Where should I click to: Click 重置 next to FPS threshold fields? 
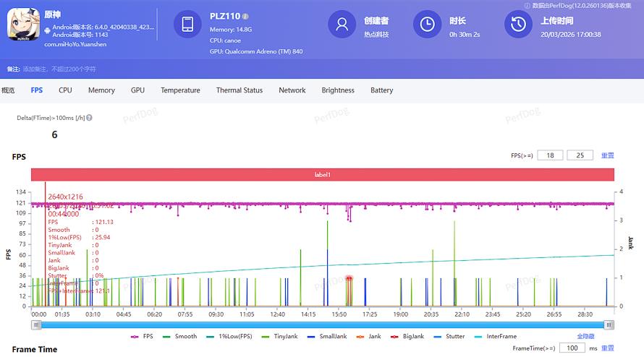click(x=607, y=155)
